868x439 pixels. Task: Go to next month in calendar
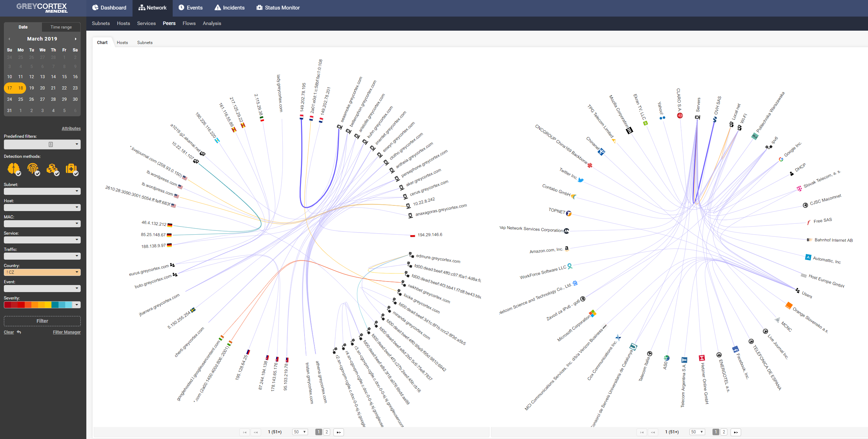tap(75, 39)
